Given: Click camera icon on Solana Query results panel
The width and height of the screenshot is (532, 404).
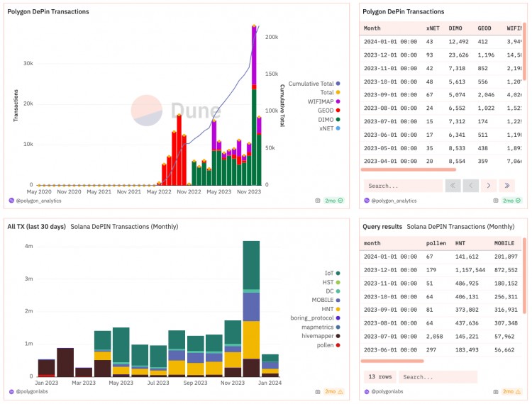Looking at the screenshot, I should [x=496, y=391].
